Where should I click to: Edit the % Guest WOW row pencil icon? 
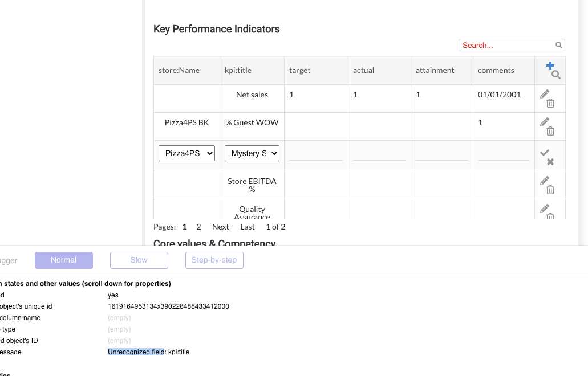(x=545, y=122)
